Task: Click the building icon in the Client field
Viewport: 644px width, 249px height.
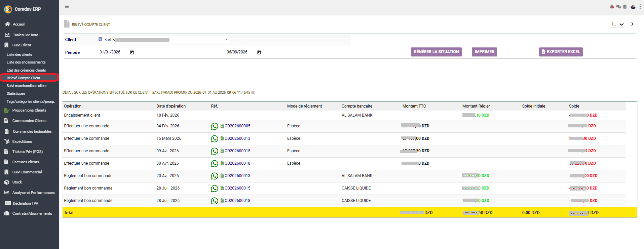Action: [x=100, y=39]
